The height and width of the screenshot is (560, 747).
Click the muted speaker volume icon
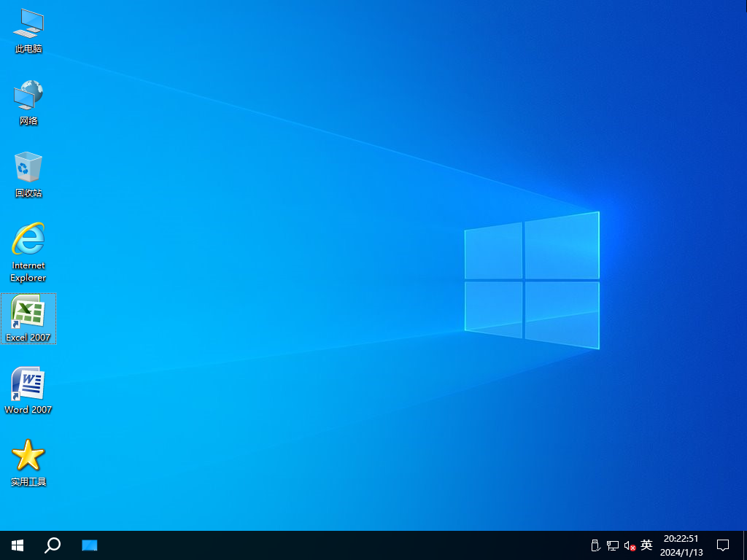coord(630,545)
